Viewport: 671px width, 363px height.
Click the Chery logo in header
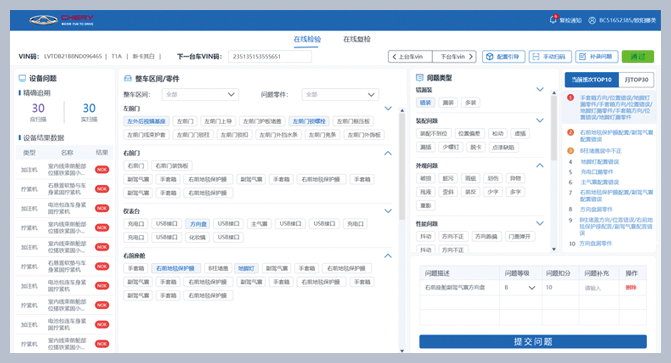pyautogui.click(x=61, y=20)
